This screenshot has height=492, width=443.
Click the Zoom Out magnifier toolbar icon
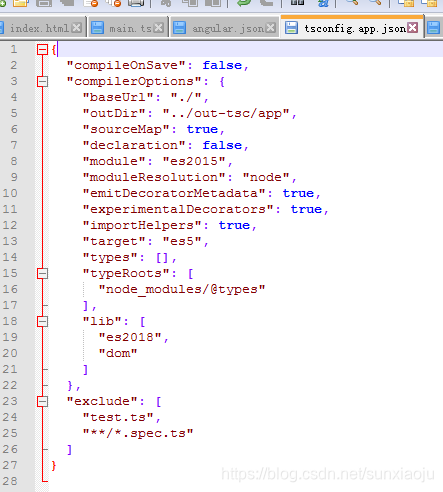[375, 3]
